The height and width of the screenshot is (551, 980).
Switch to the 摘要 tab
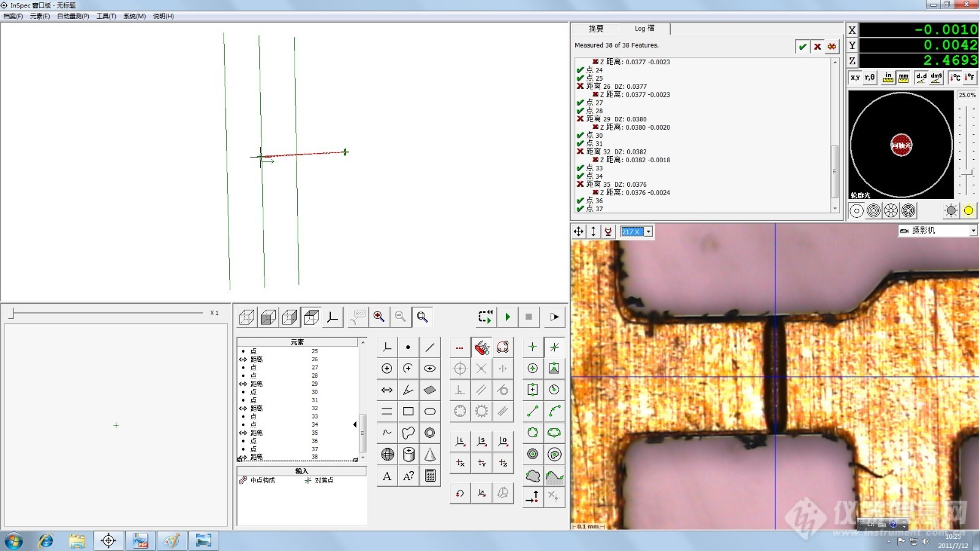click(x=596, y=29)
